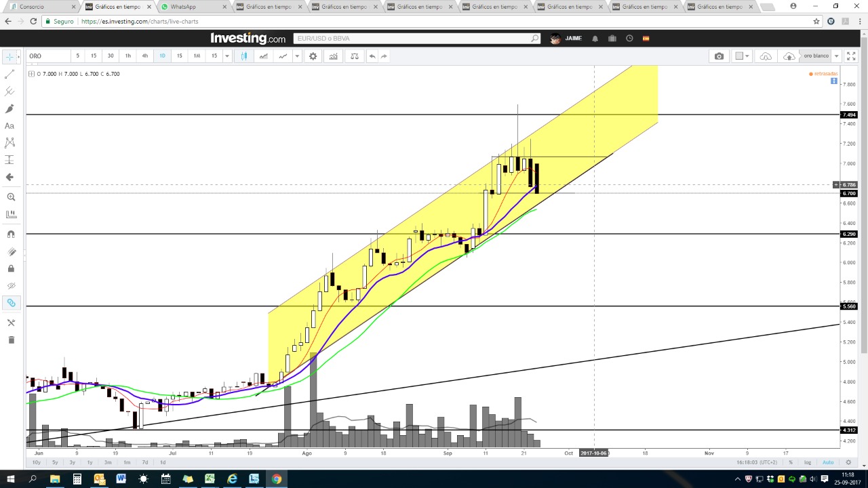Choose the candlestick chart style
Image resolution: width=868 pixels, height=488 pixels.
(244, 56)
